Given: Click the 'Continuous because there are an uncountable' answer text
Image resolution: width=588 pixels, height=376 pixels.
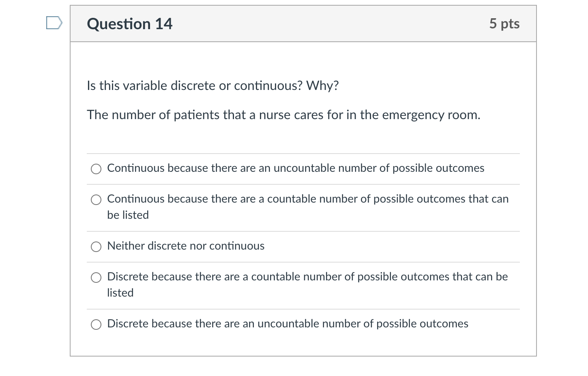Looking at the screenshot, I should (296, 168).
